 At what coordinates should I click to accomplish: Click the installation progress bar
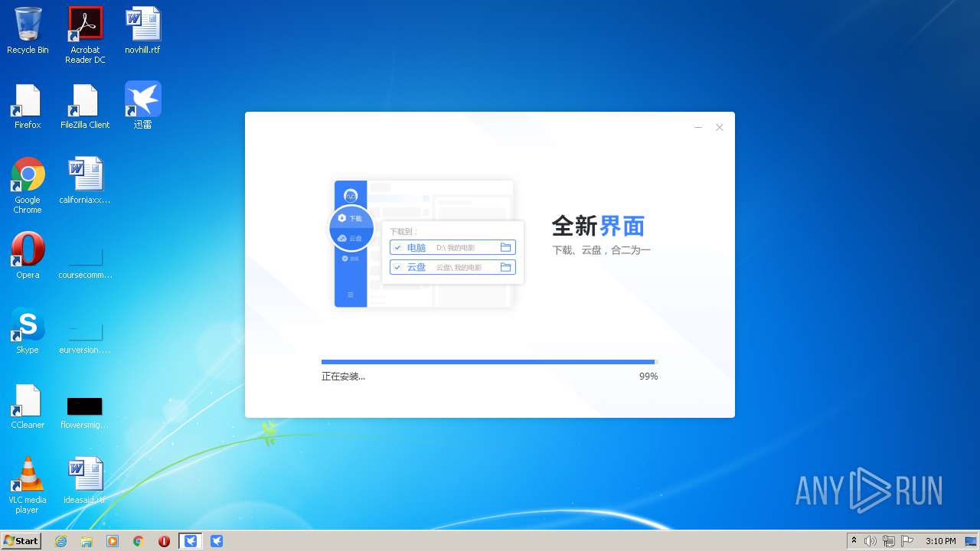tap(490, 362)
